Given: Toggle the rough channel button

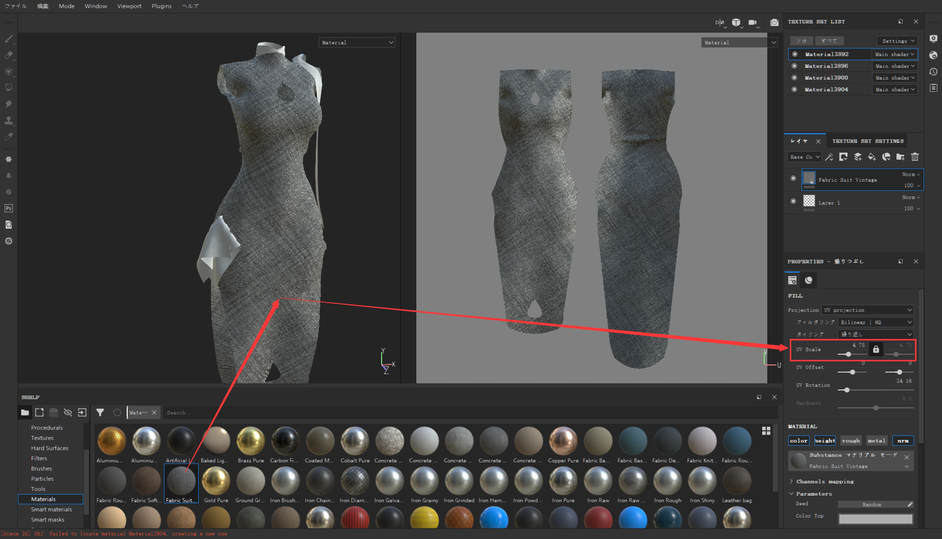Looking at the screenshot, I should (x=850, y=440).
